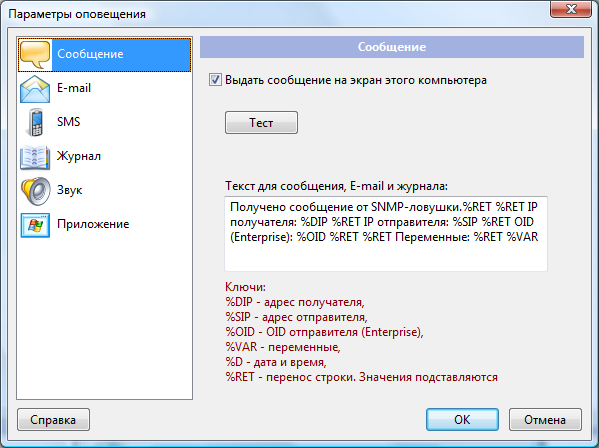Switch to the SMS section label
Screen dimensions: 599x448
[68, 122]
